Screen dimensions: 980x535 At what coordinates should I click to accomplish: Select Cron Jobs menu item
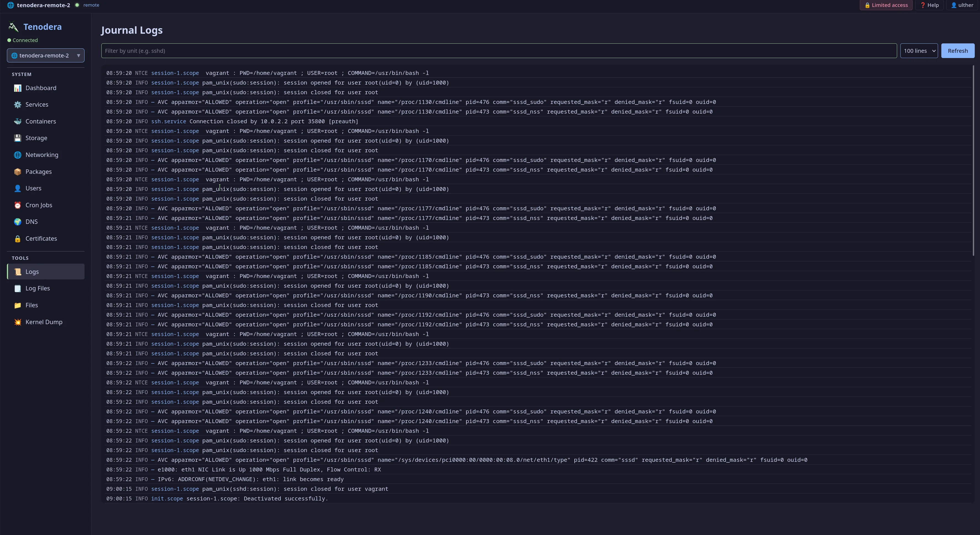click(46, 205)
